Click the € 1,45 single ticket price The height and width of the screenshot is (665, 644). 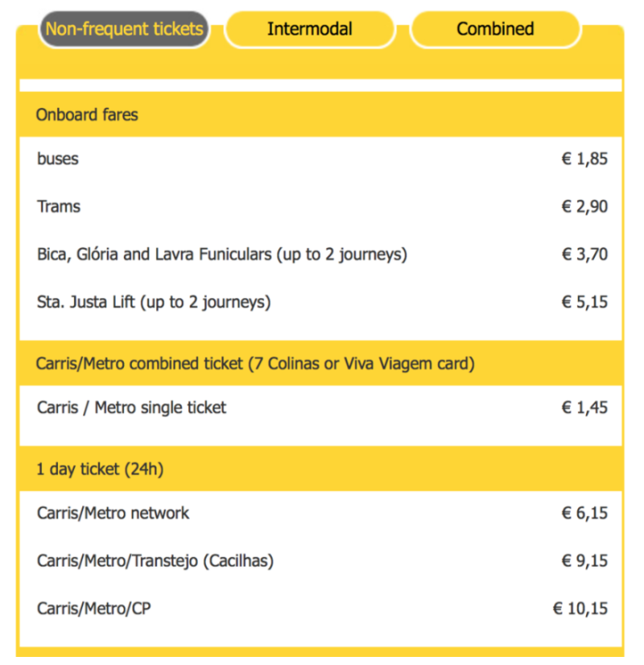pos(584,407)
